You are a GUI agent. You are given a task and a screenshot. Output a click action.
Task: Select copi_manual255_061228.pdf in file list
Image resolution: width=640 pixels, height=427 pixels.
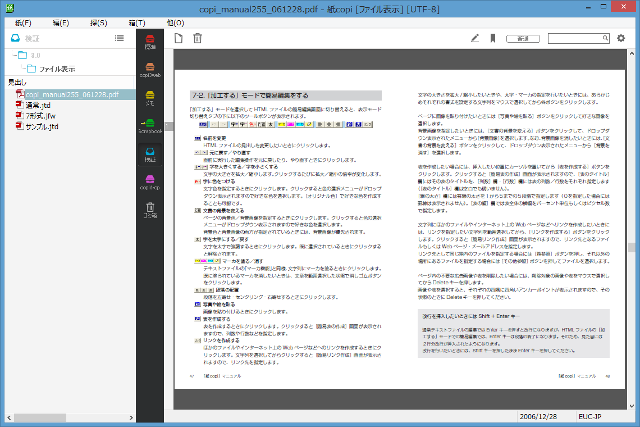(x=71, y=93)
